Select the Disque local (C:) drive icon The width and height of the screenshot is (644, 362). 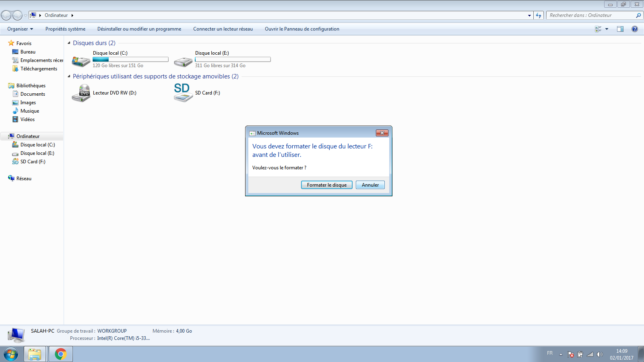(x=81, y=61)
